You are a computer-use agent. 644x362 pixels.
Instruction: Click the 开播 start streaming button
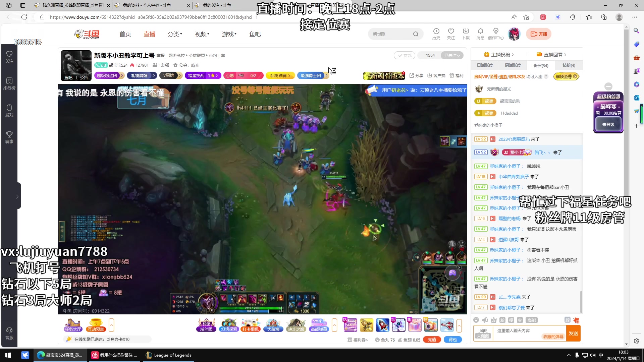coord(539,34)
